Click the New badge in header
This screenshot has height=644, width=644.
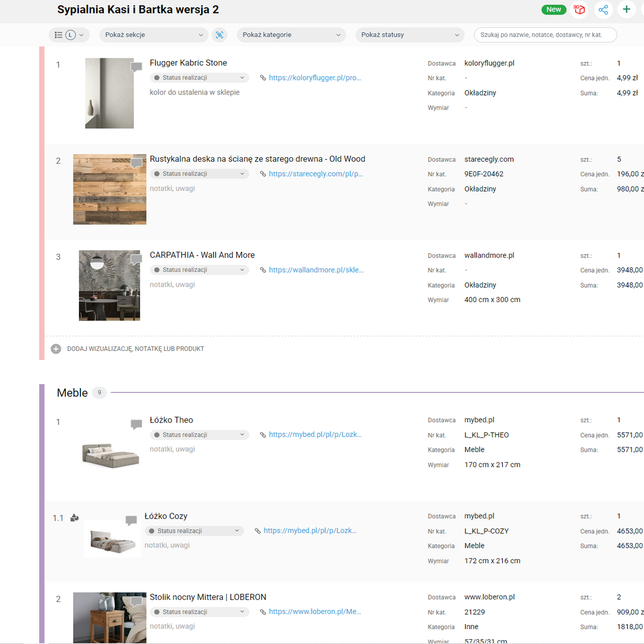[x=554, y=10]
